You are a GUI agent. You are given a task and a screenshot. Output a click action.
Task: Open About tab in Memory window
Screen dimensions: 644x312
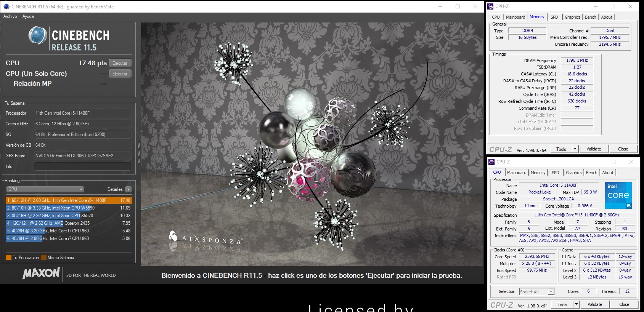coord(607,17)
